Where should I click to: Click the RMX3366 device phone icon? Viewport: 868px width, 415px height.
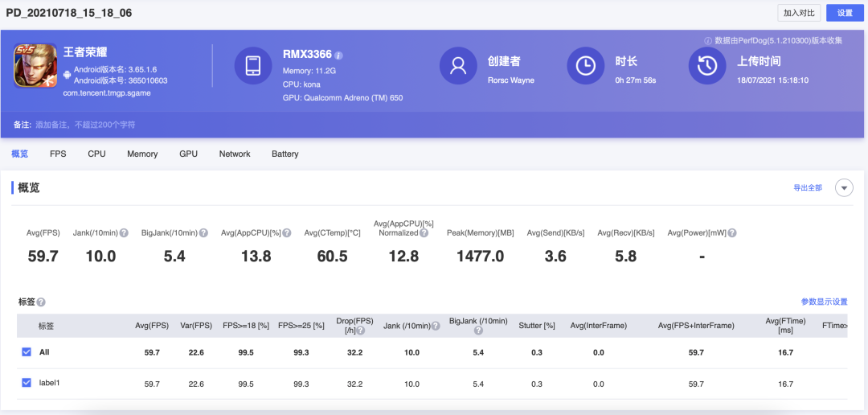253,65
